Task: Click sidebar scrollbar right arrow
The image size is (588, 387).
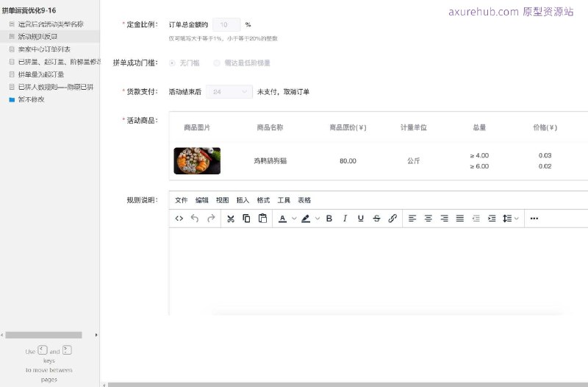Action: point(96,335)
